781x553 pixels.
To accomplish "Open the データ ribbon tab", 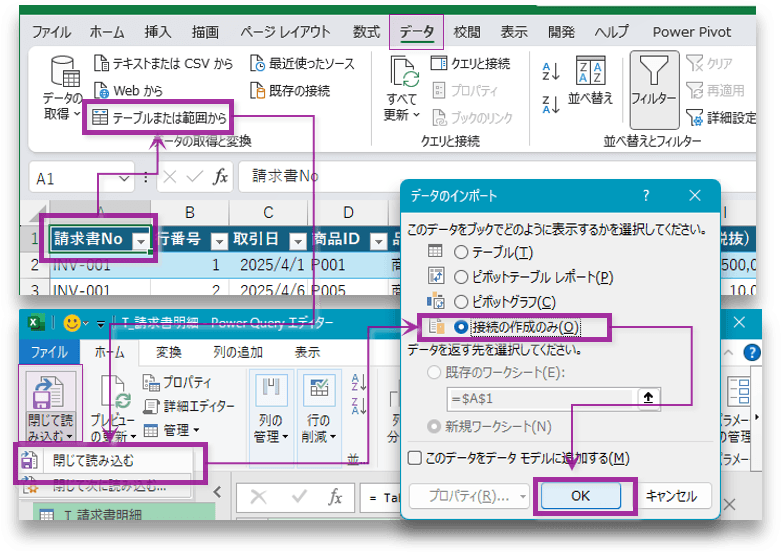I will click(x=416, y=32).
